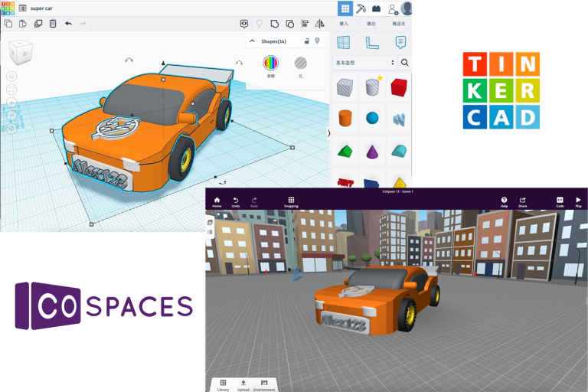This screenshot has height=392, width=588.
Task: Click the Delete trash can icon
Action: pos(53,24)
